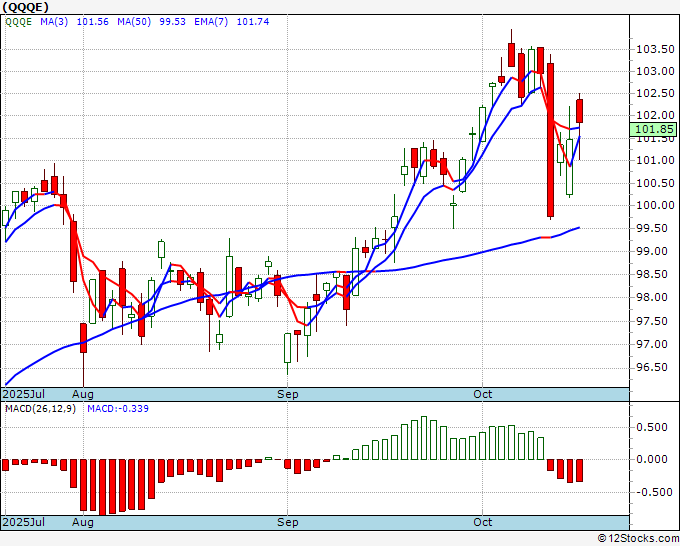Click the 103.00 price axis label
Image resolution: width=680 pixels, height=546 pixels.
click(x=655, y=71)
